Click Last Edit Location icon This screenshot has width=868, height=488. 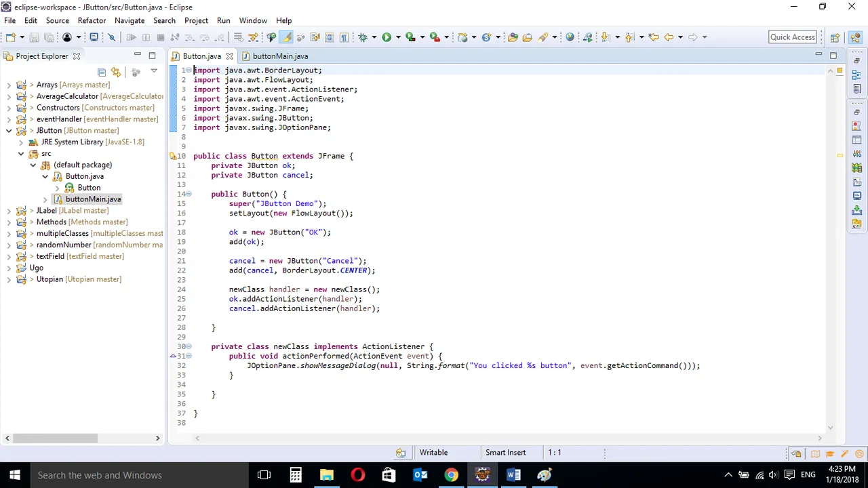coord(654,37)
